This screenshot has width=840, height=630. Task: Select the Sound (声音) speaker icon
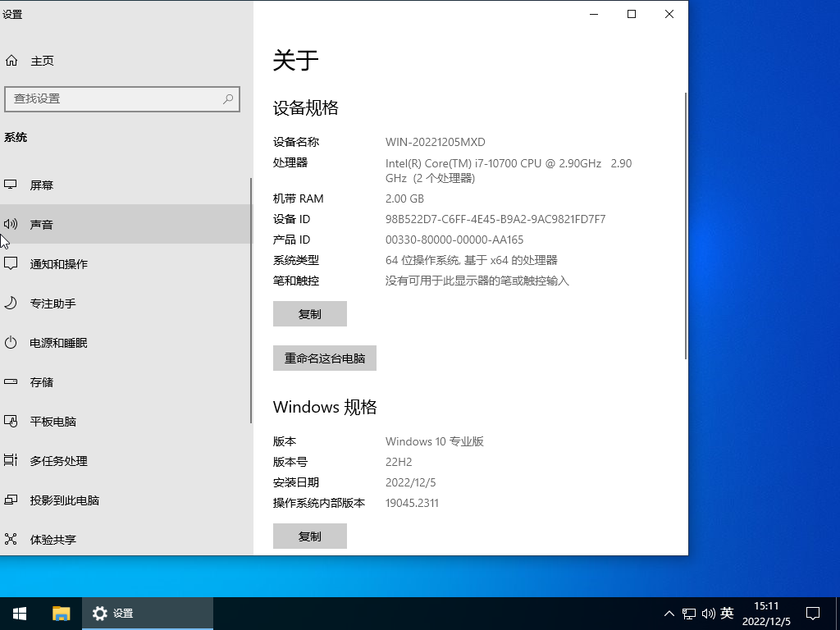[11, 225]
